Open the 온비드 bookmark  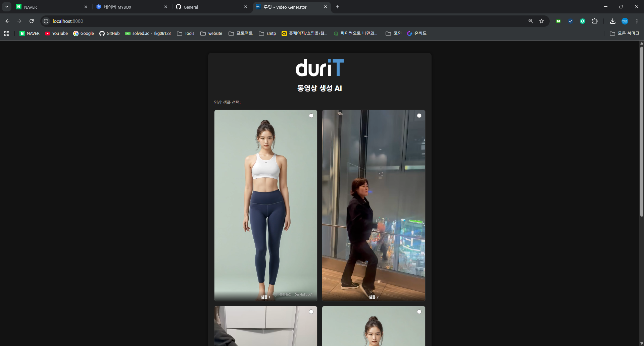[417, 34]
